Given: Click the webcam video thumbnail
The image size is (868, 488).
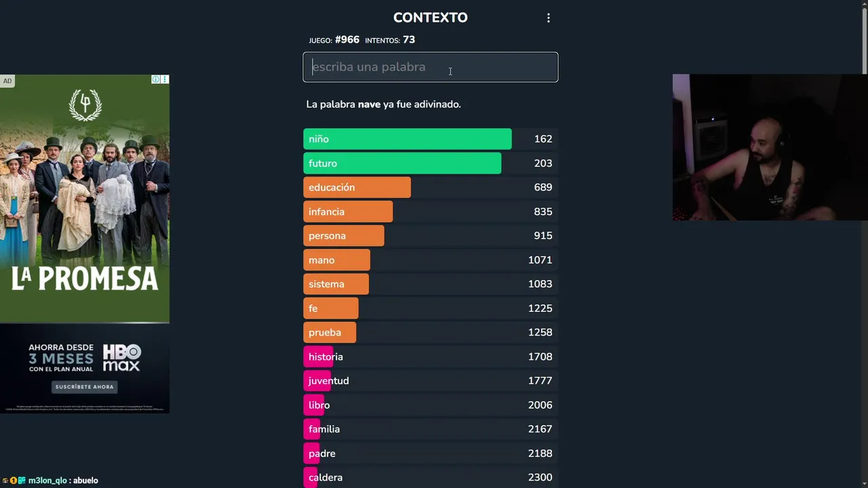Looking at the screenshot, I should pyautogui.click(x=770, y=147).
